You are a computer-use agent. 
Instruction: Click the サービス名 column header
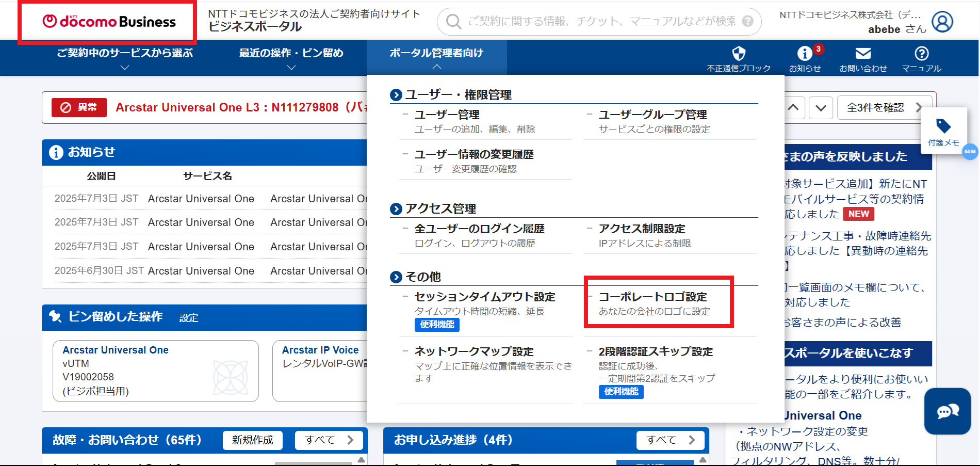point(207,176)
